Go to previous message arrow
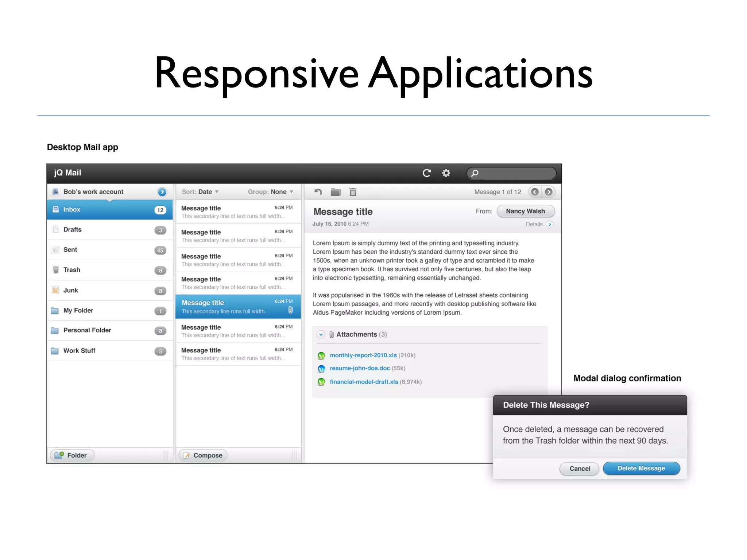747x560 pixels. (x=535, y=192)
